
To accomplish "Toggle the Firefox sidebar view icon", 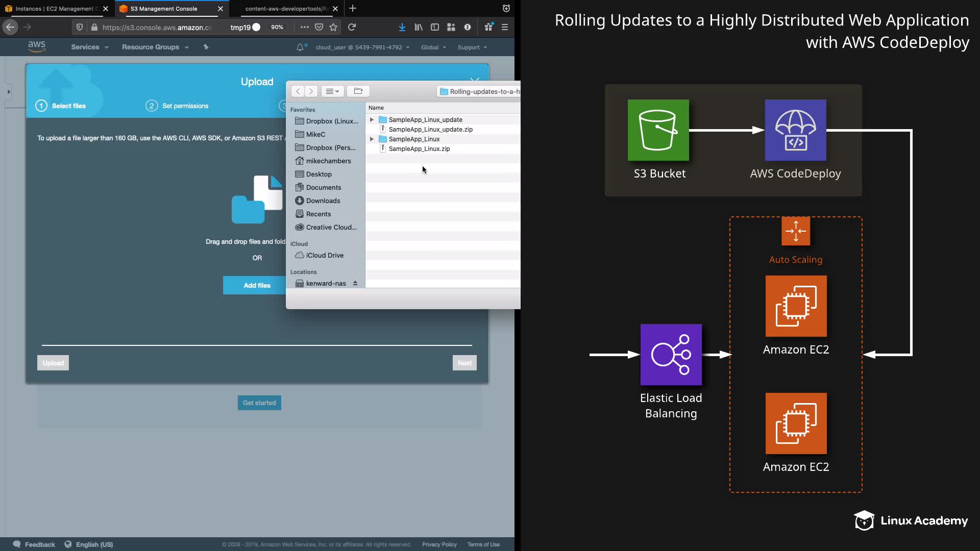I will [435, 27].
